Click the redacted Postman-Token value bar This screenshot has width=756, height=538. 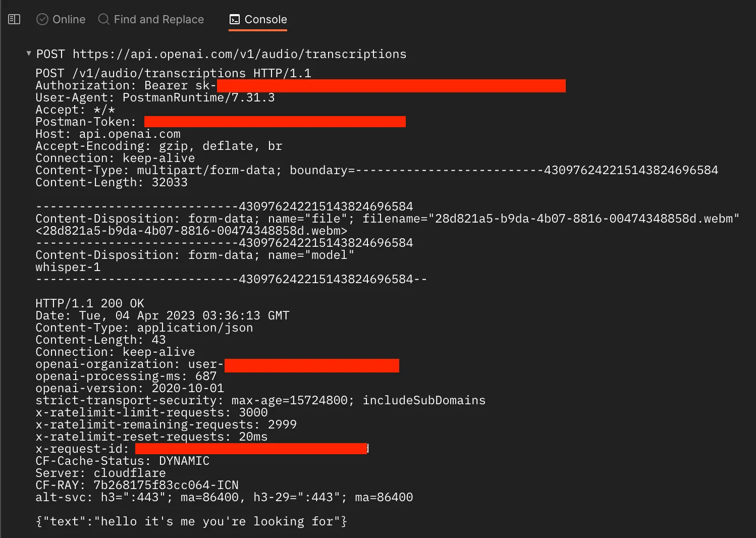click(x=275, y=122)
